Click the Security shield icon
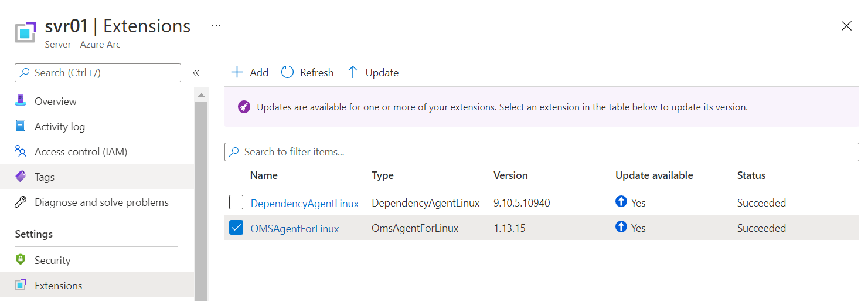 (21, 260)
